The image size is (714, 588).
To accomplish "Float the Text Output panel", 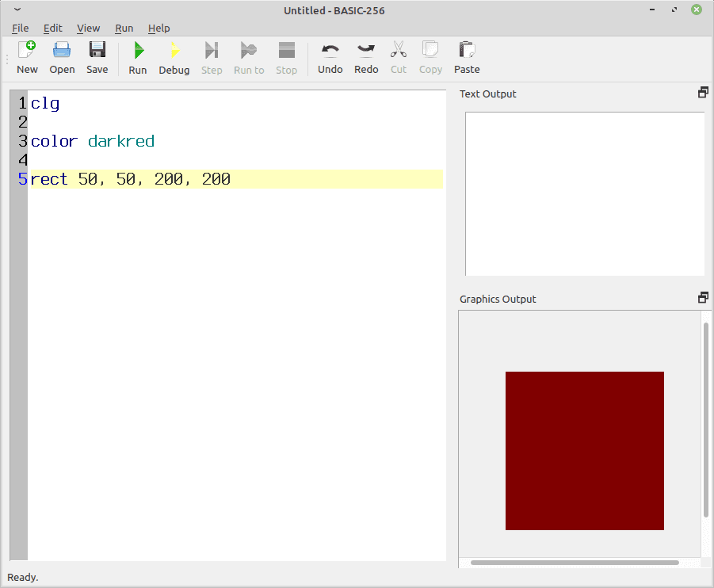I will (x=702, y=93).
